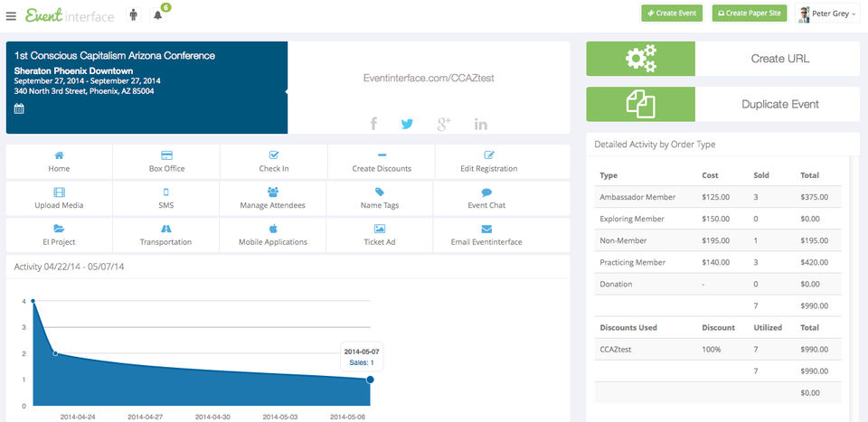Click the green gears Create URL icon

click(x=640, y=59)
